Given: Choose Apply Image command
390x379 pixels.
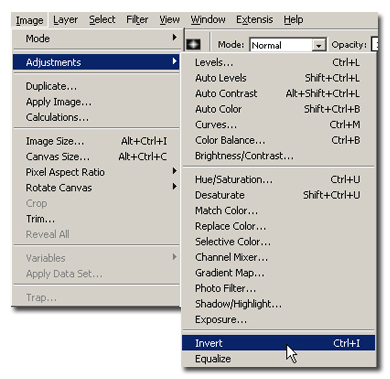Looking at the screenshot, I should coord(97,102).
